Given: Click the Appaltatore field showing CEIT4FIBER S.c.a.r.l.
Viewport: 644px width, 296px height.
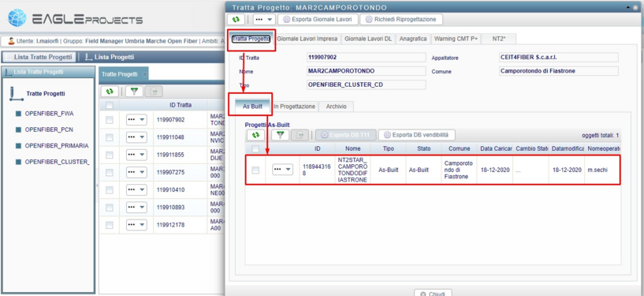Looking at the screenshot, I should click(x=558, y=58).
